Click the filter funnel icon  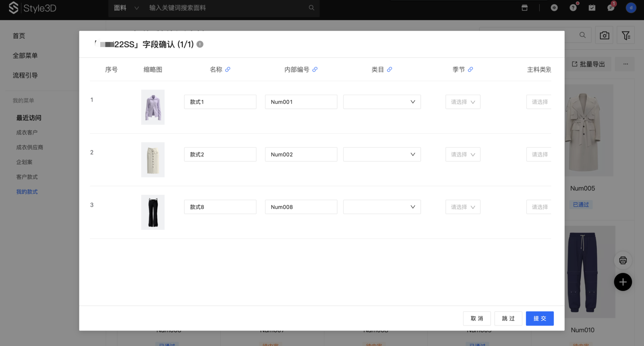coord(626,35)
